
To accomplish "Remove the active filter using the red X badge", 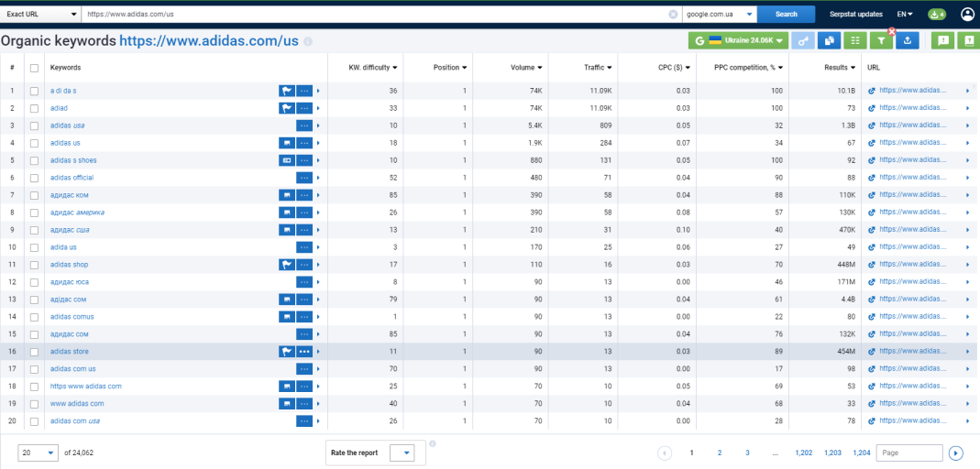I will tap(892, 31).
